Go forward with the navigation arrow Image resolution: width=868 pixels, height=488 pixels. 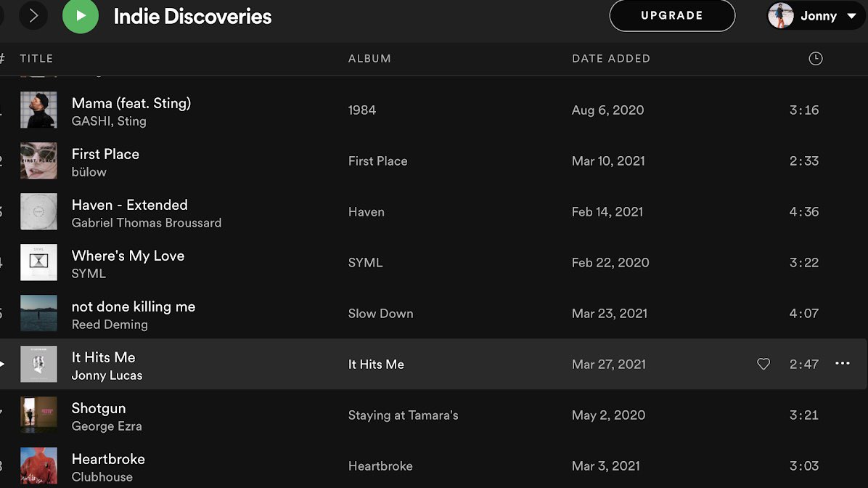pyautogui.click(x=33, y=15)
